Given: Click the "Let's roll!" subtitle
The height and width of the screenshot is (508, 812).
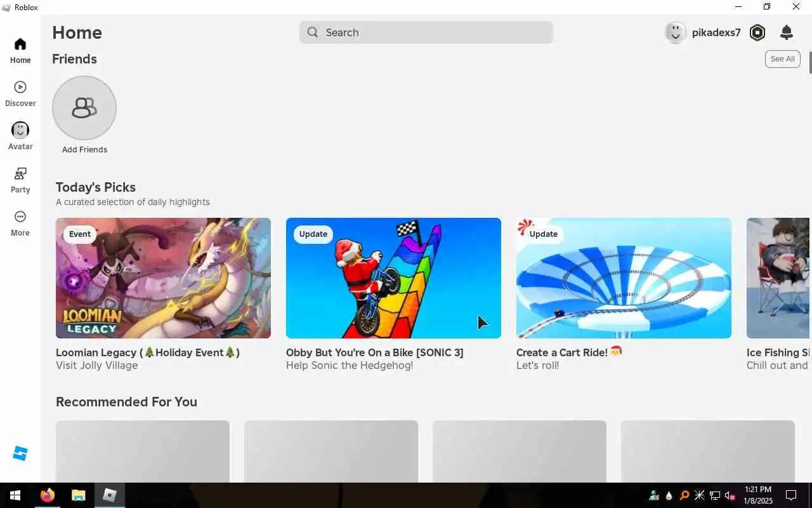Looking at the screenshot, I should pyautogui.click(x=537, y=366).
